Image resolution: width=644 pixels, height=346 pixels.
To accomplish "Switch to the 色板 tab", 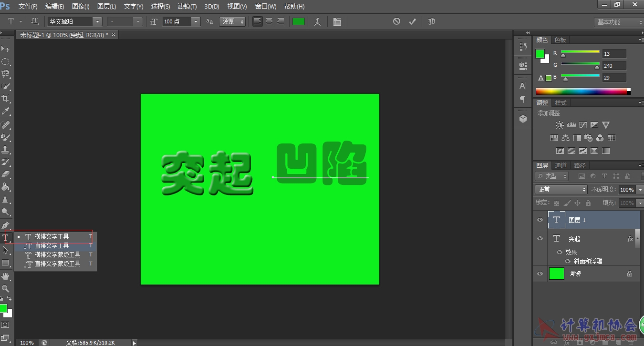I will pos(560,40).
